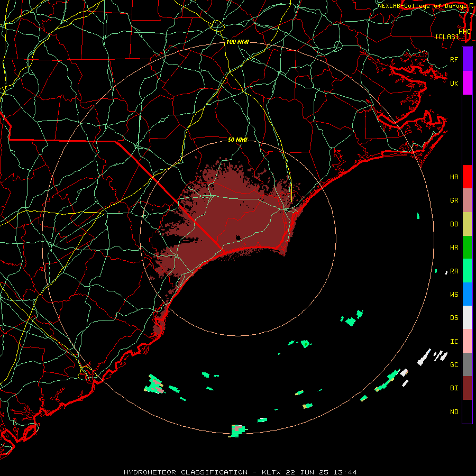The height and width of the screenshot is (476, 476).
Task: Click the 'NEXLAB-College of DuPage' credit text
Action: point(423,6)
